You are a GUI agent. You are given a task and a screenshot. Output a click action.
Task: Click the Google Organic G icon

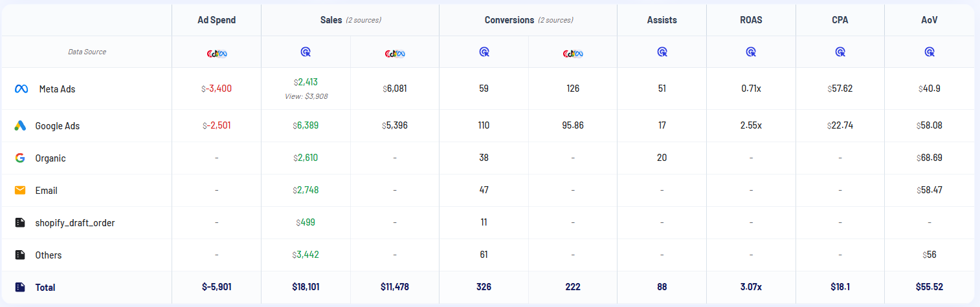tap(20, 158)
